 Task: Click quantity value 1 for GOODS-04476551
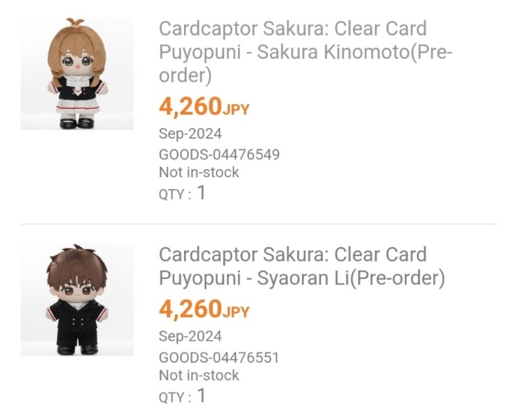pos(201,396)
